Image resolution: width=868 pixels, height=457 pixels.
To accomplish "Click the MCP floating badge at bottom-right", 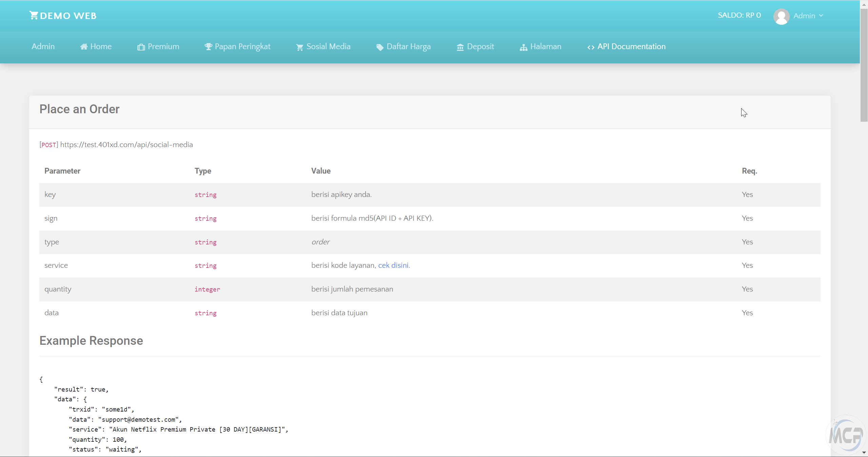I will (x=845, y=436).
